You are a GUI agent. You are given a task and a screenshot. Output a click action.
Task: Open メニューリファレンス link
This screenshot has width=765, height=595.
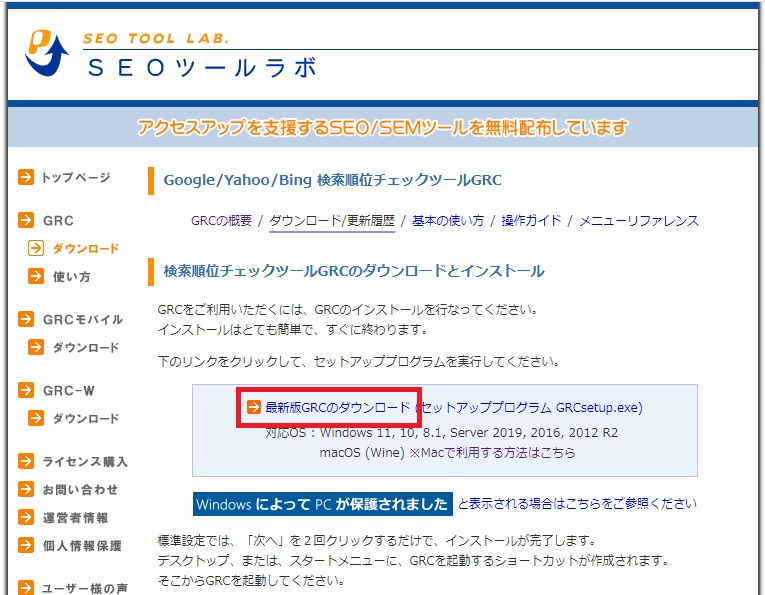click(x=639, y=221)
